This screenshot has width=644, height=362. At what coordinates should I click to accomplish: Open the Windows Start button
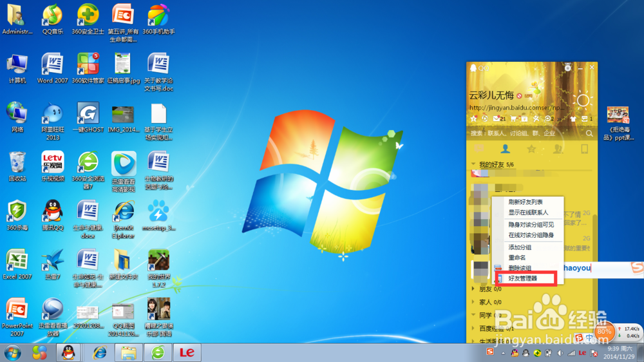click(13, 352)
